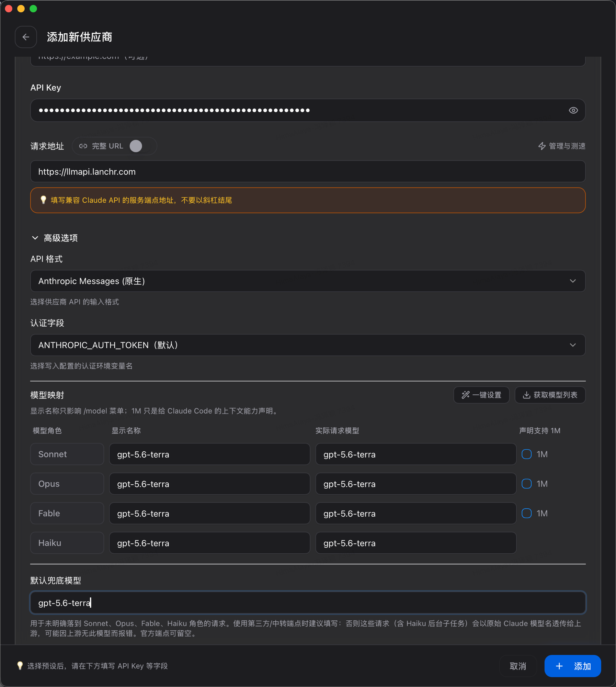Image resolution: width=616 pixels, height=687 pixels.
Task: Click the Opus model role box
Action: (x=67, y=484)
